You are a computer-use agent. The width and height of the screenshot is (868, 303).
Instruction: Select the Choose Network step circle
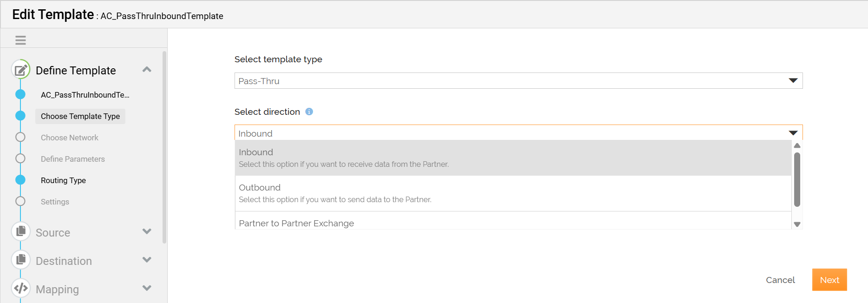point(20,137)
